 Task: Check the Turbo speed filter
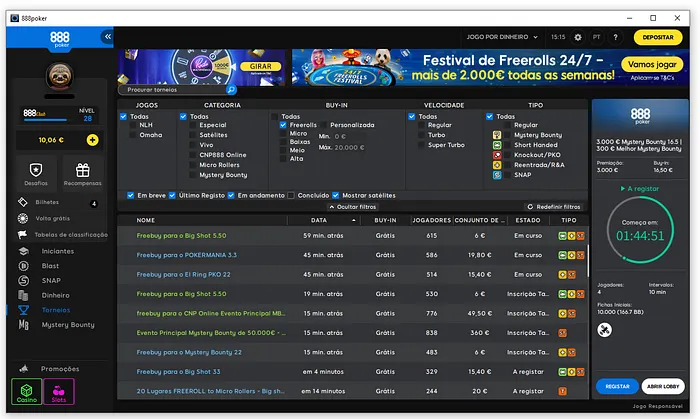[421, 135]
